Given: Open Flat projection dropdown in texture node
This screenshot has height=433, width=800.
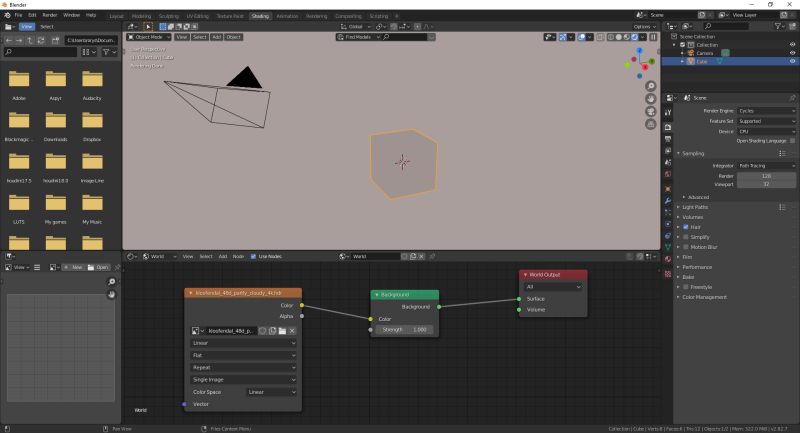Looking at the screenshot, I should tap(243, 355).
